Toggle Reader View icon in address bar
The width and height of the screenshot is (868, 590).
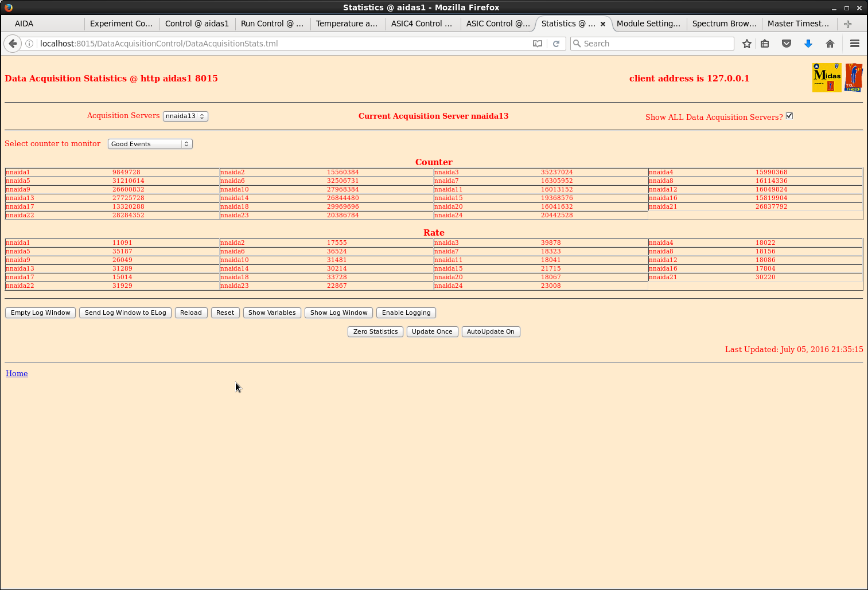point(538,44)
